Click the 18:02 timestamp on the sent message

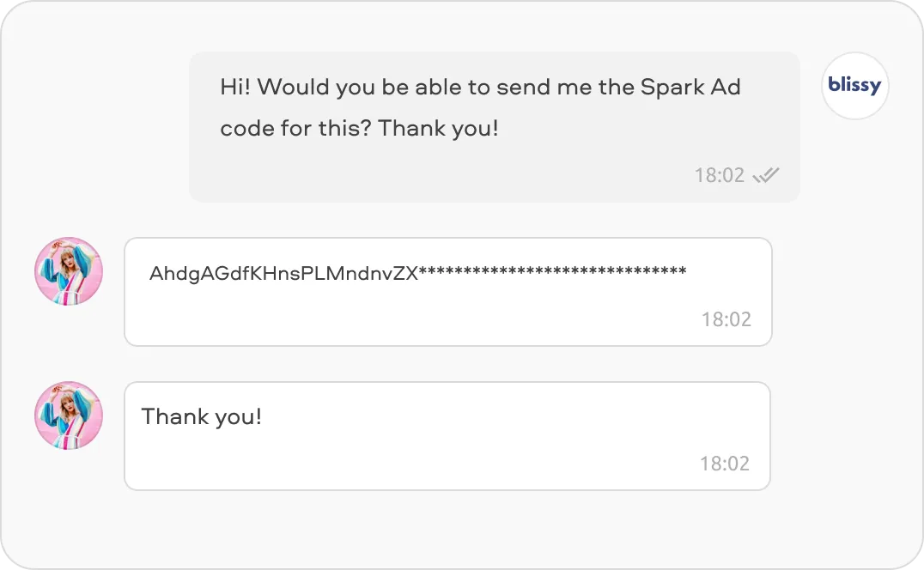coord(720,174)
